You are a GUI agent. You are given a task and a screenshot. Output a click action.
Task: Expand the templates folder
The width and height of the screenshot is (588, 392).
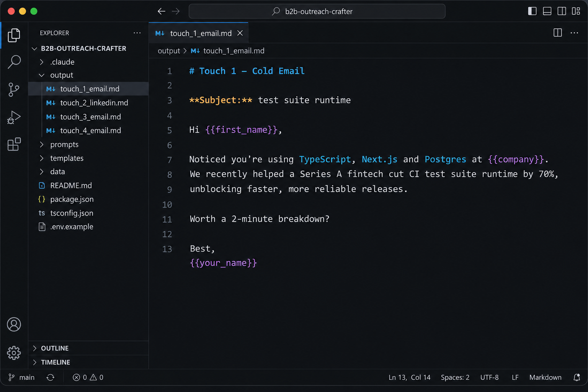(x=88, y=158)
